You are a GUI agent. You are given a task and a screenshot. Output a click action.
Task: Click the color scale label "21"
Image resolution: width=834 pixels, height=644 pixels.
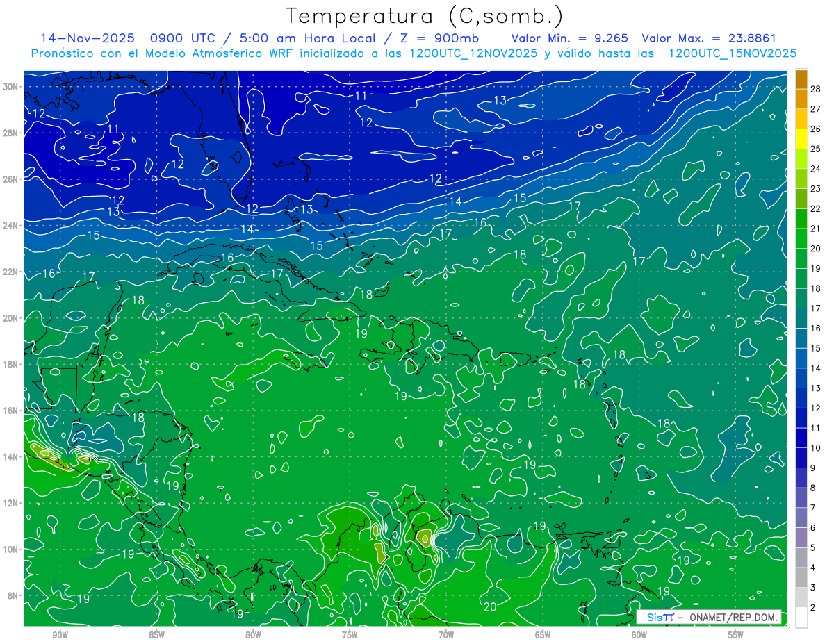coord(816,229)
